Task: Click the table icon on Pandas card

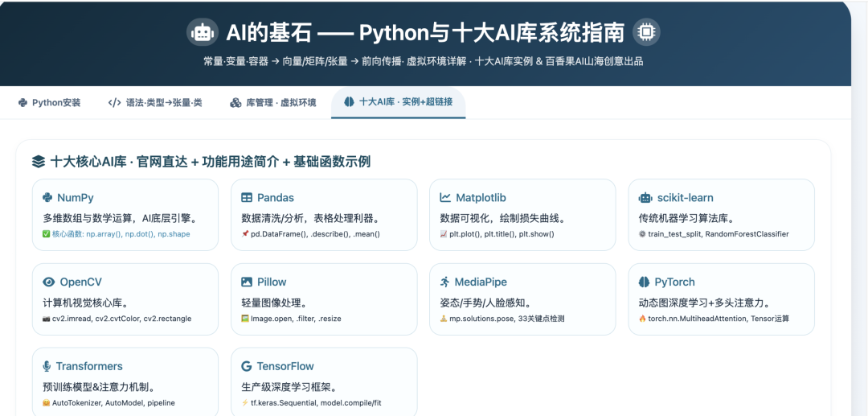Action: point(247,198)
